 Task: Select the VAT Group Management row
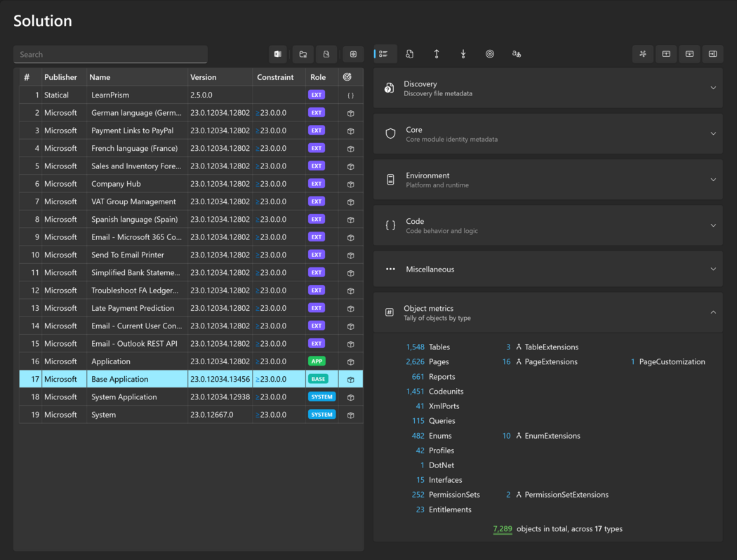pyautogui.click(x=191, y=201)
